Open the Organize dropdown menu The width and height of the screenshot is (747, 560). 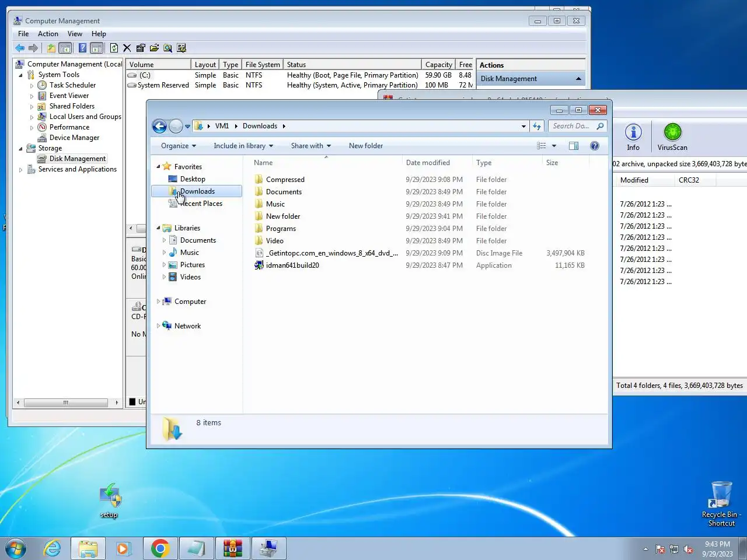pos(179,146)
